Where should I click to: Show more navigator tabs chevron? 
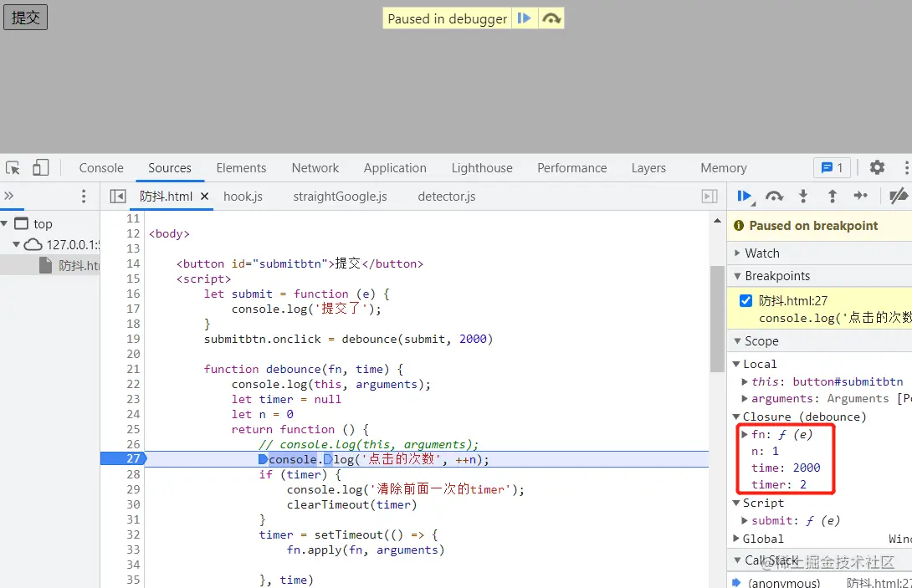pos(8,196)
